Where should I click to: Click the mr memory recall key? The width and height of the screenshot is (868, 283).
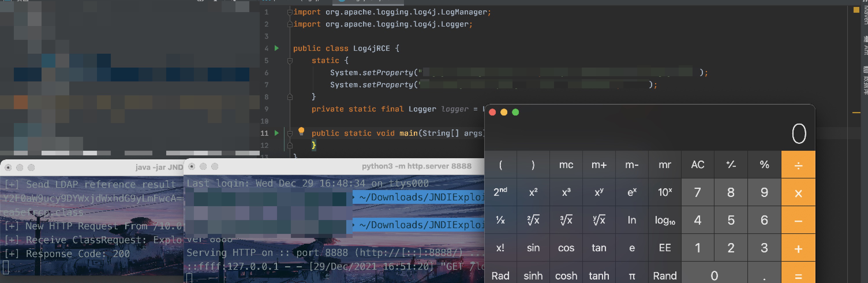point(665,165)
